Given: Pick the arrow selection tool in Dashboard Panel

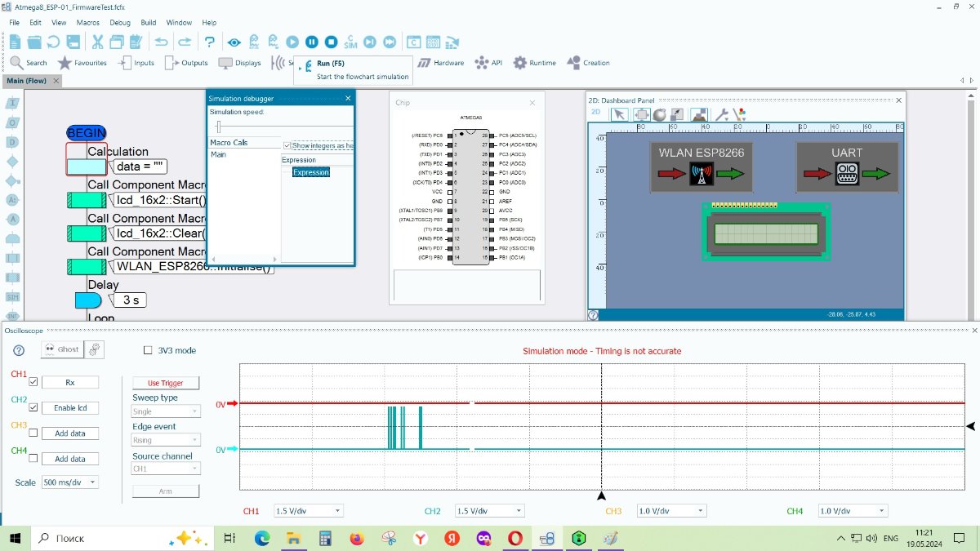Looking at the screenshot, I should [x=620, y=114].
